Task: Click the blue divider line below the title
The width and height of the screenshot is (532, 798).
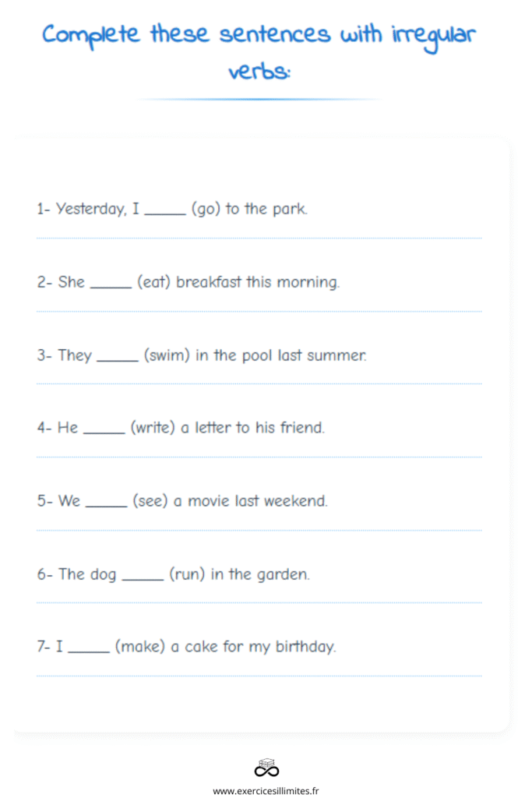Action: 259,99
